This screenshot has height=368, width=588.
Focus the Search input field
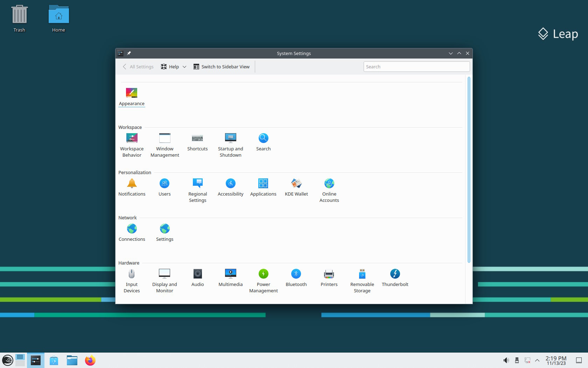(x=416, y=67)
